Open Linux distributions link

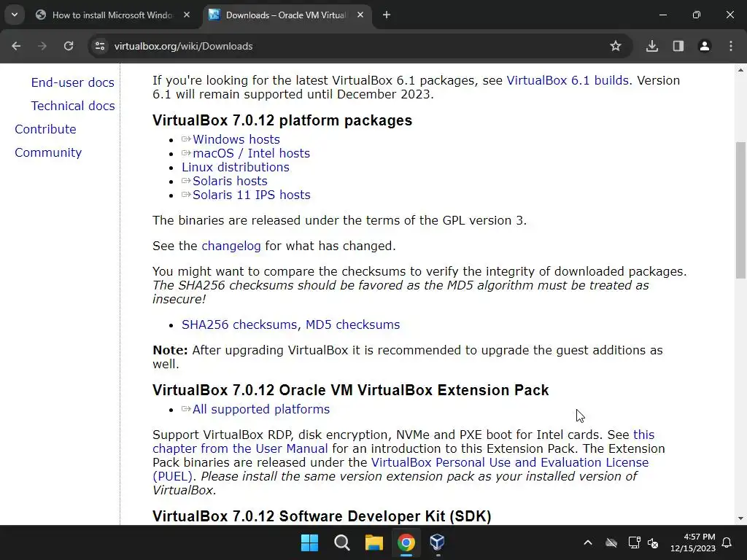(x=236, y=167)
